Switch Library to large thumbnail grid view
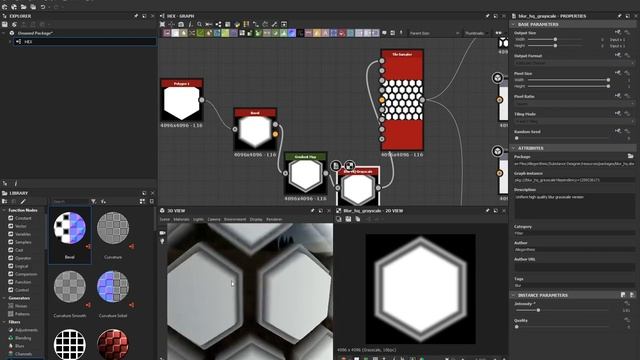This screenshot has height=360, width=640. click(142, 201)
